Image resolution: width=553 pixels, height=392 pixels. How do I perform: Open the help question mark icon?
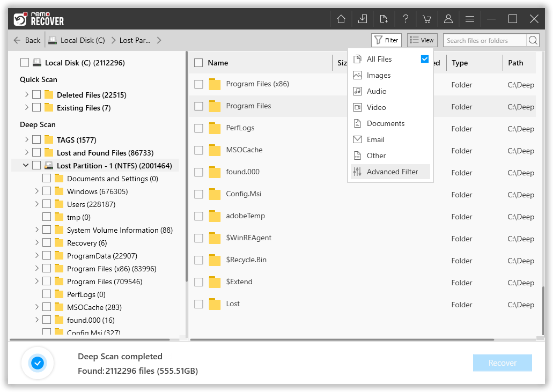coord(405,19)
